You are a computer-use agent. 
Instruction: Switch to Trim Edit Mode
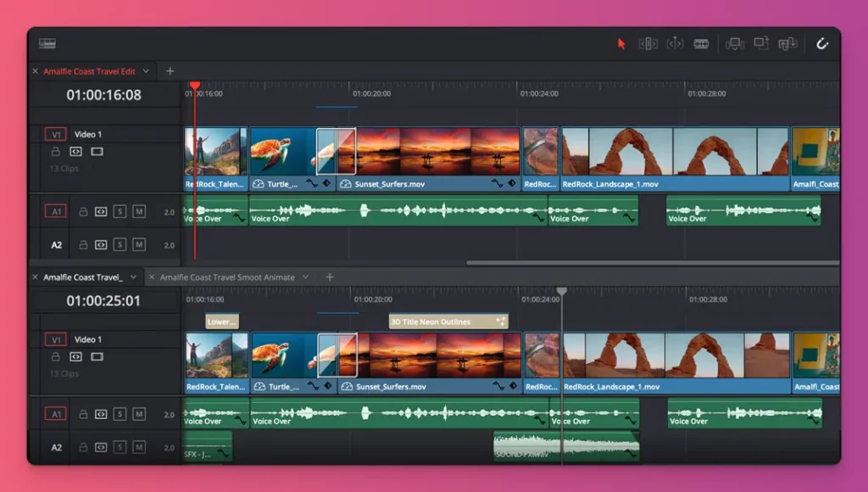tap(648, 42)
